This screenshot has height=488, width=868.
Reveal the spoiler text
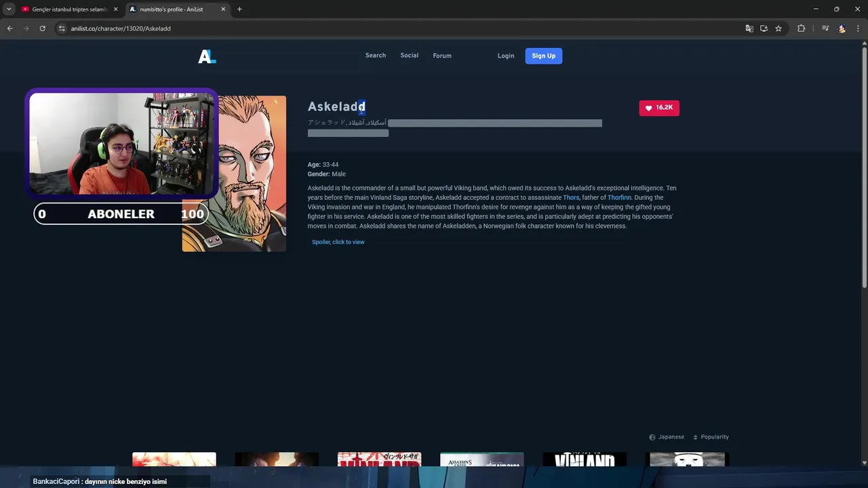coord(338,242)
